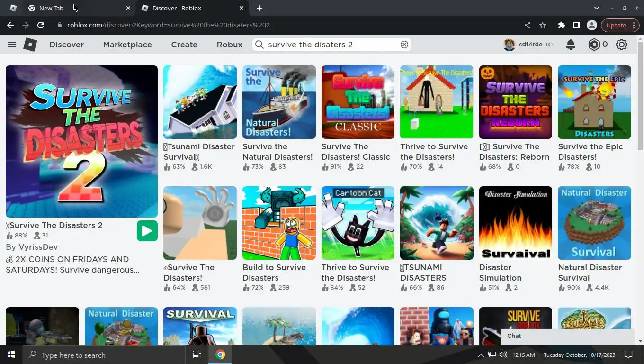Image resolution: width=644 pixels, height=364 pixels.
Task: Click the Chrome Update button
Action: 620,25
